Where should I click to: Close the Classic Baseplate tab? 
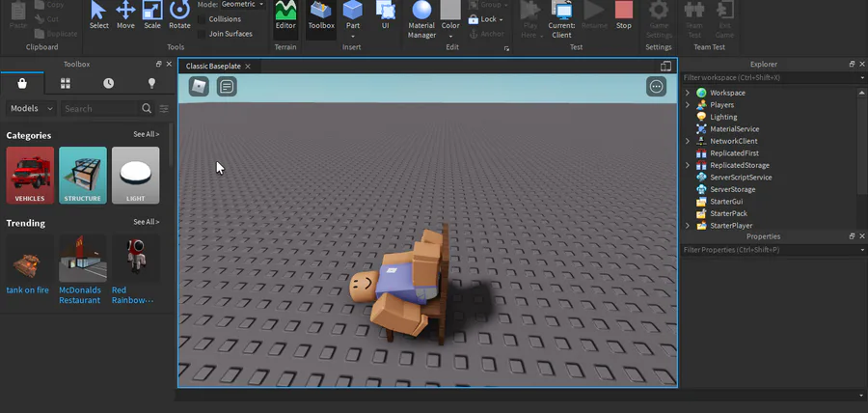[x=248, y=67]
